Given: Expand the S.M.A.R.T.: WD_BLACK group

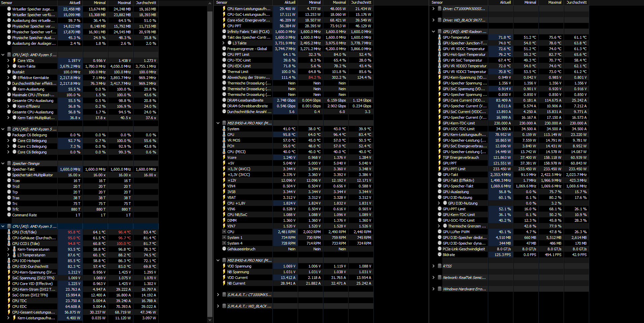Looking at the screenshot, I should tap(218, 306).
